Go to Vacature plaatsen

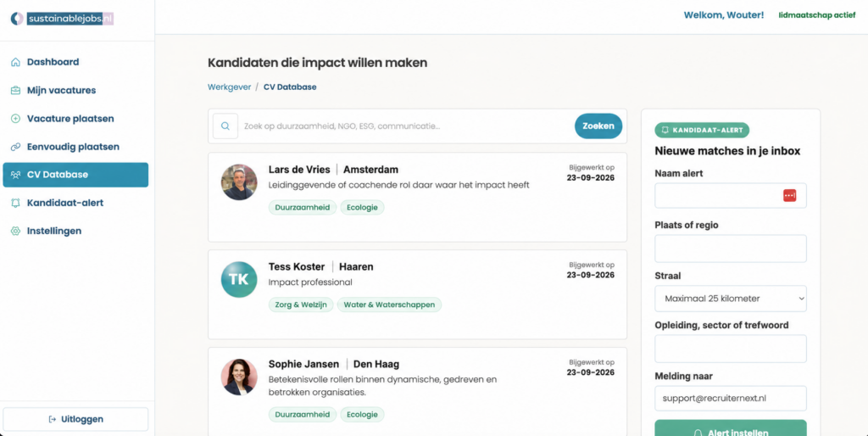point(75,119)
